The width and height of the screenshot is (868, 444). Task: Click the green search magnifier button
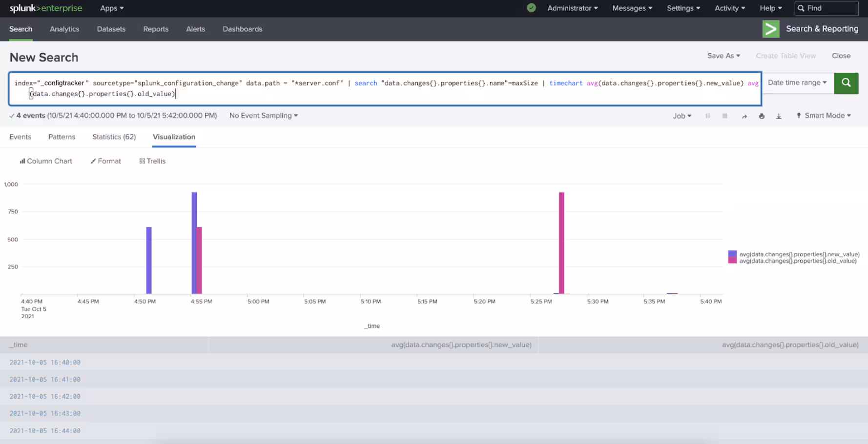(x=846, y=83)
